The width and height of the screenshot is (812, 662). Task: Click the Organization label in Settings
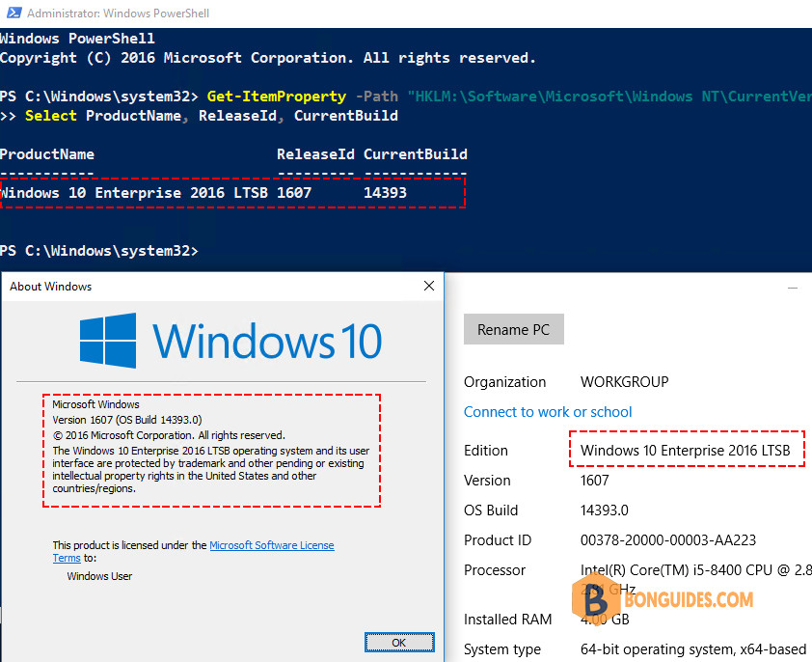[x=505, y=382]
